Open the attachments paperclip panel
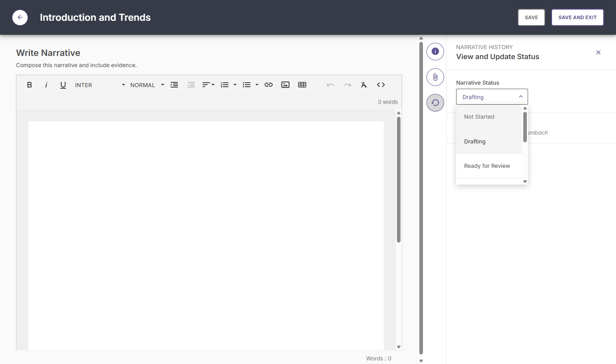The height and width of the screenshot is (364, 616). (x=435, y=77)
